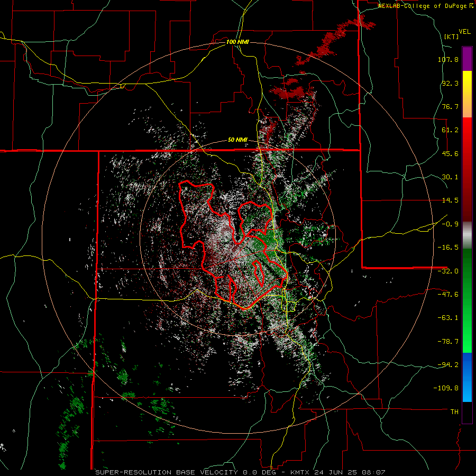Select the 14.5 scale value

pos(450,200)
